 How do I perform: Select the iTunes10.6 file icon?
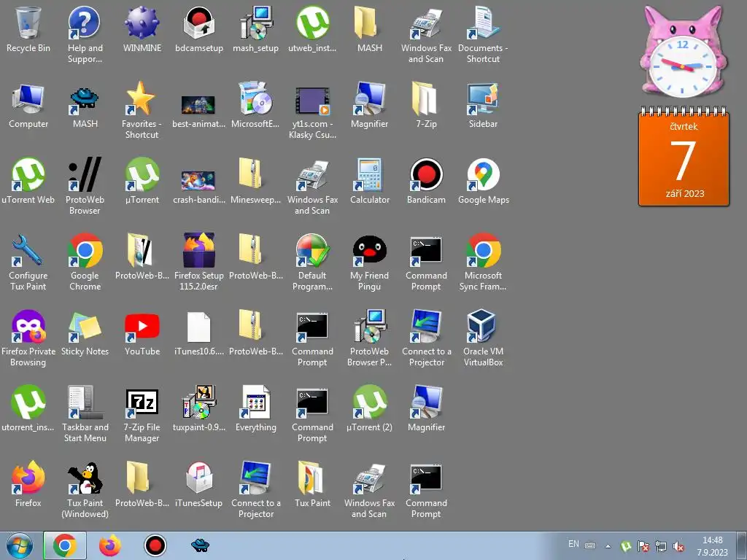tap(199, 326)
